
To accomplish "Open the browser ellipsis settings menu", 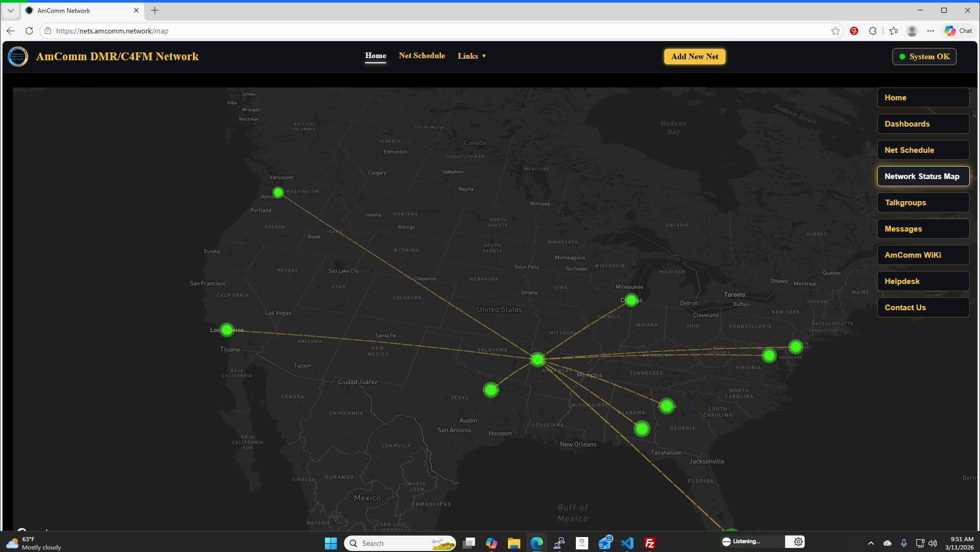I will coord(931,31).
